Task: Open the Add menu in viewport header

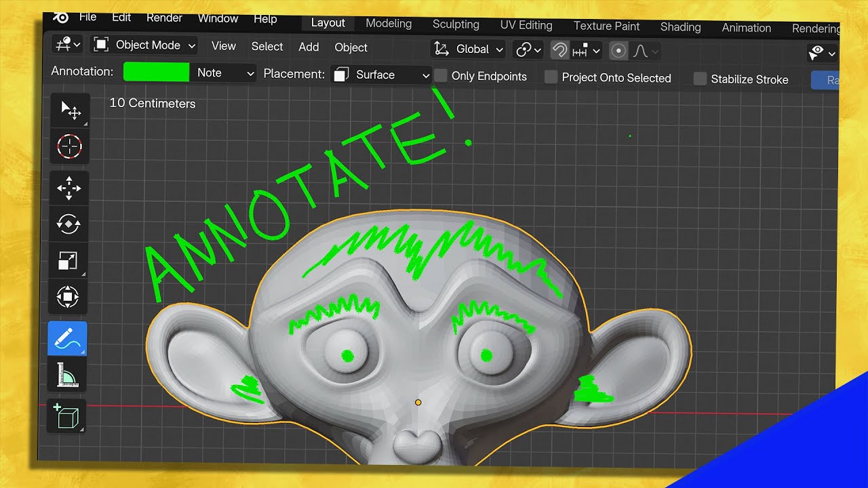Action: pos(309,47)
